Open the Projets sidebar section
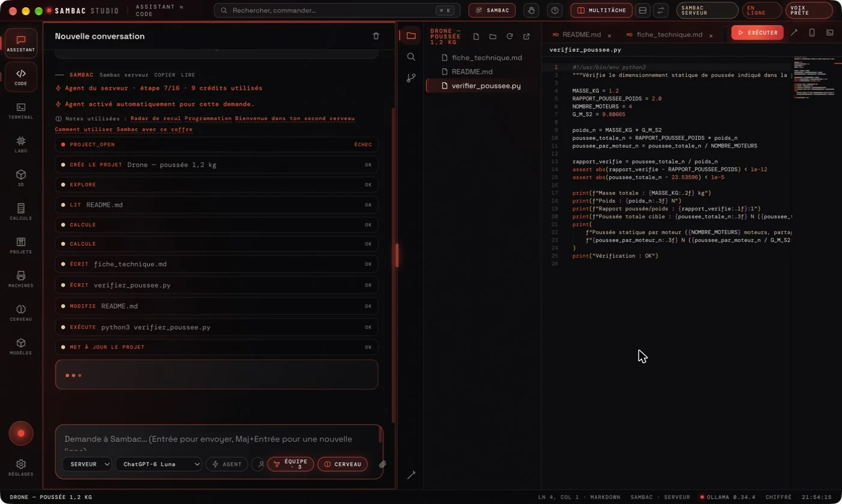Screen dimensions: 842x504 [21, 245]
